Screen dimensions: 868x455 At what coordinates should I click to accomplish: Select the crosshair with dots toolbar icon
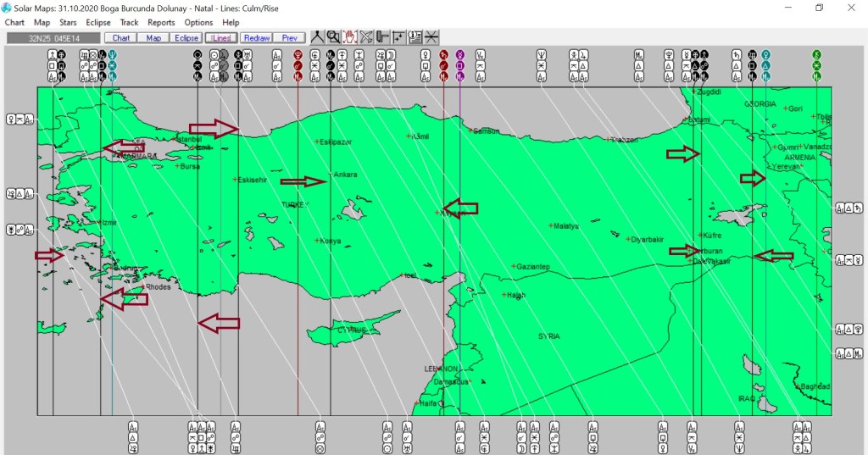coord(398,37)
